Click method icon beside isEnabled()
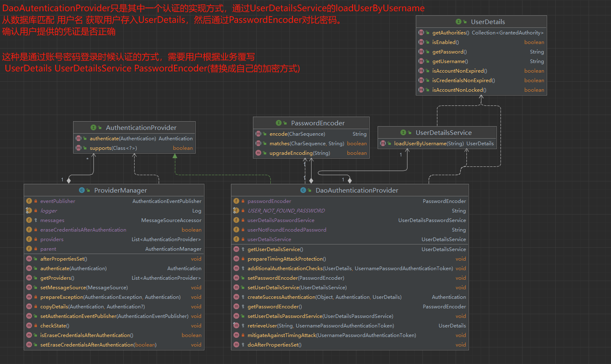 (421, 42)
